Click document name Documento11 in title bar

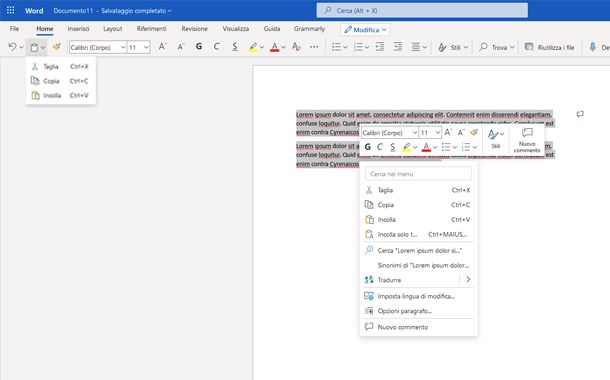73,11
